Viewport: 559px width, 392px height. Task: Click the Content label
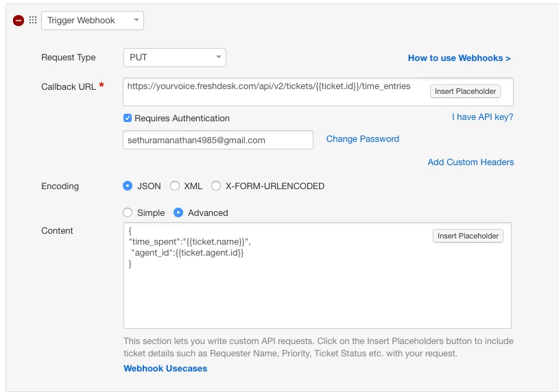pos(57,230)
